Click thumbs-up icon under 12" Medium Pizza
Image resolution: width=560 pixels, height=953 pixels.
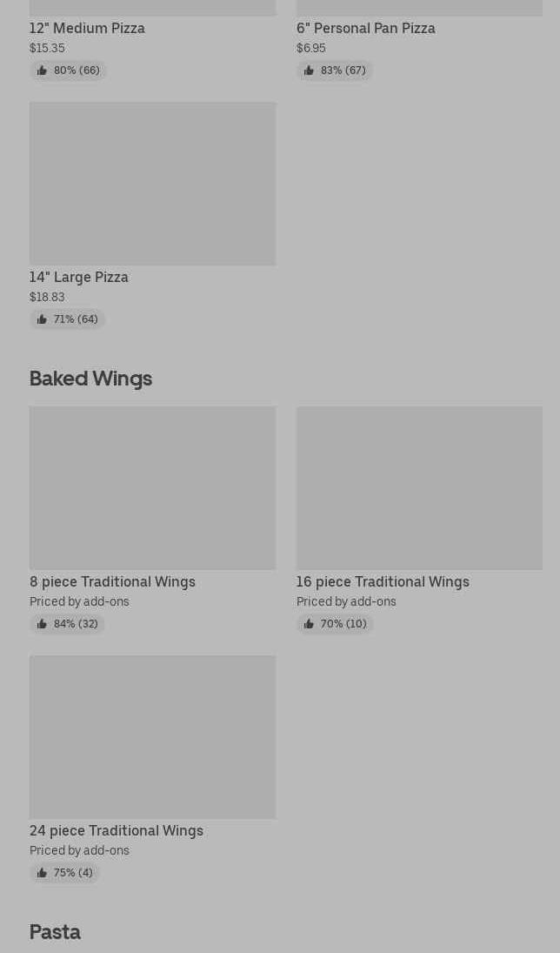[x=42, y=70]
